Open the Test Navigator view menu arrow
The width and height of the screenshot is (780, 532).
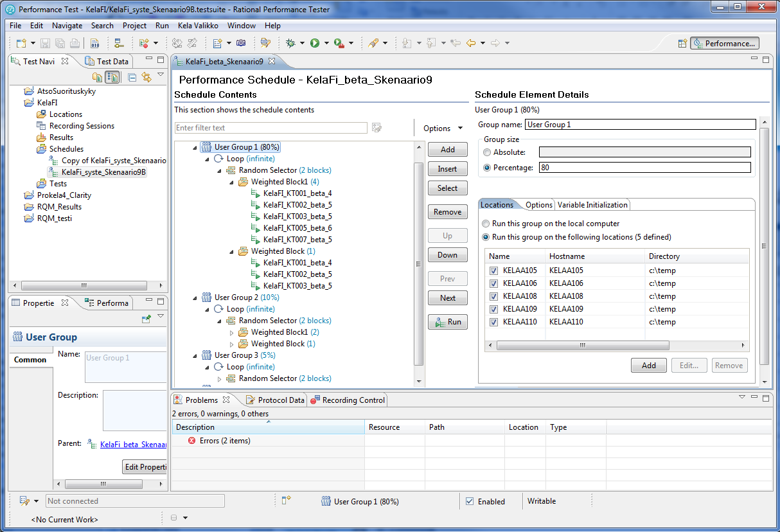(161, 76)
